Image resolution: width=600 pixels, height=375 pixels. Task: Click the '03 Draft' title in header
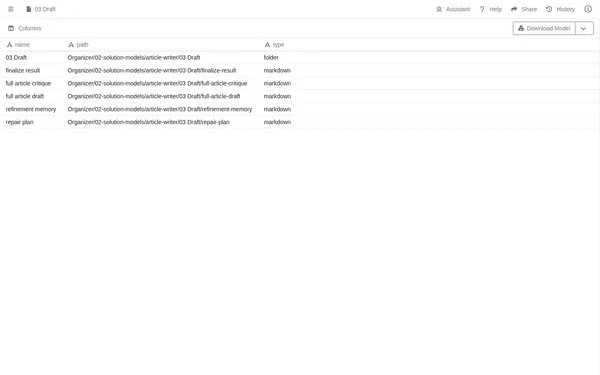tap(45, 9)
